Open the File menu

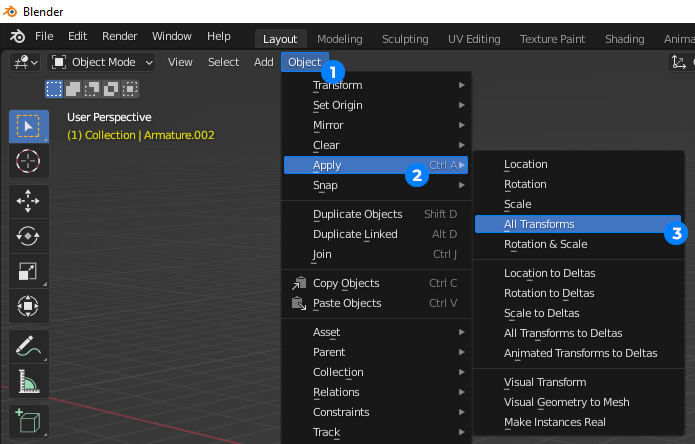(44, 36)
